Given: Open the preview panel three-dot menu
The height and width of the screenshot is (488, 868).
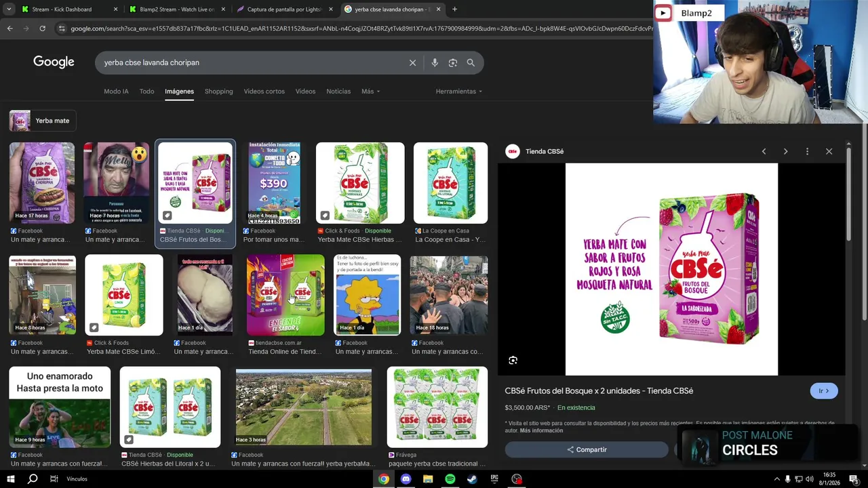Looking at the screenshot, I should 807,151.
